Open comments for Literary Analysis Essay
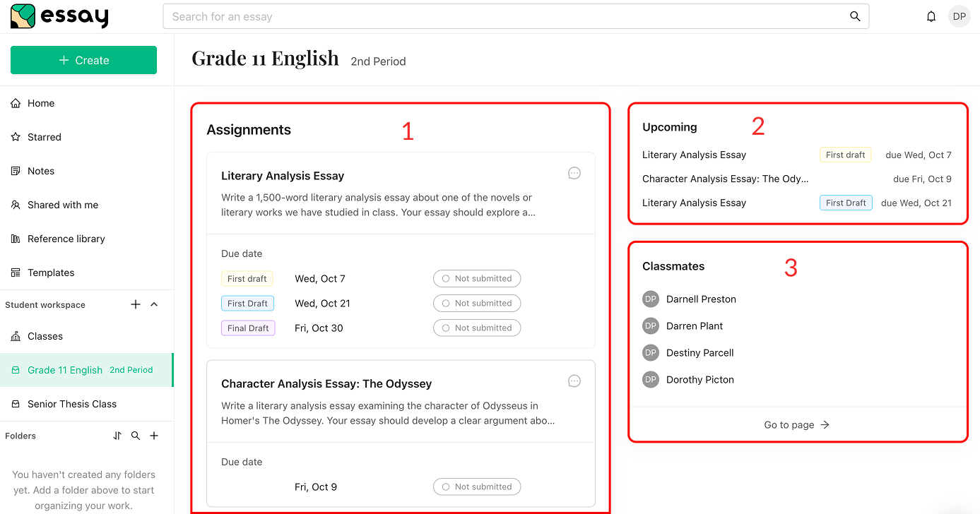980x514 pixels. coord(574,173)
